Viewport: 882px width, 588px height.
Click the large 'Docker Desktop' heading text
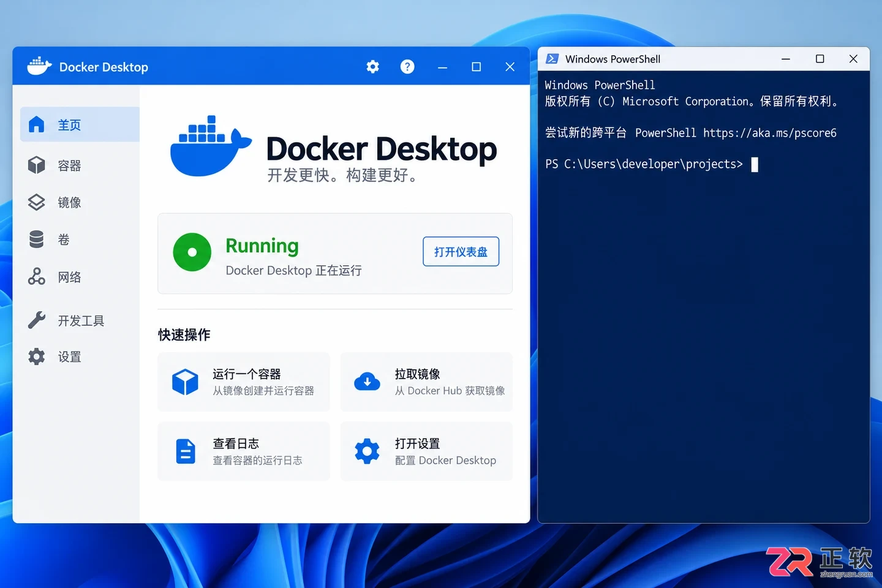tap(382, 149)
